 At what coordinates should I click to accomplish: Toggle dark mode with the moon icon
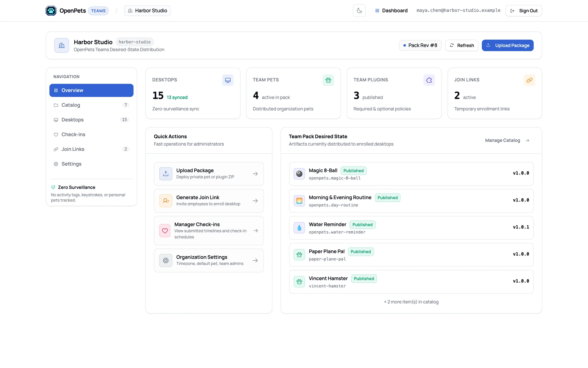coord(359,11)
